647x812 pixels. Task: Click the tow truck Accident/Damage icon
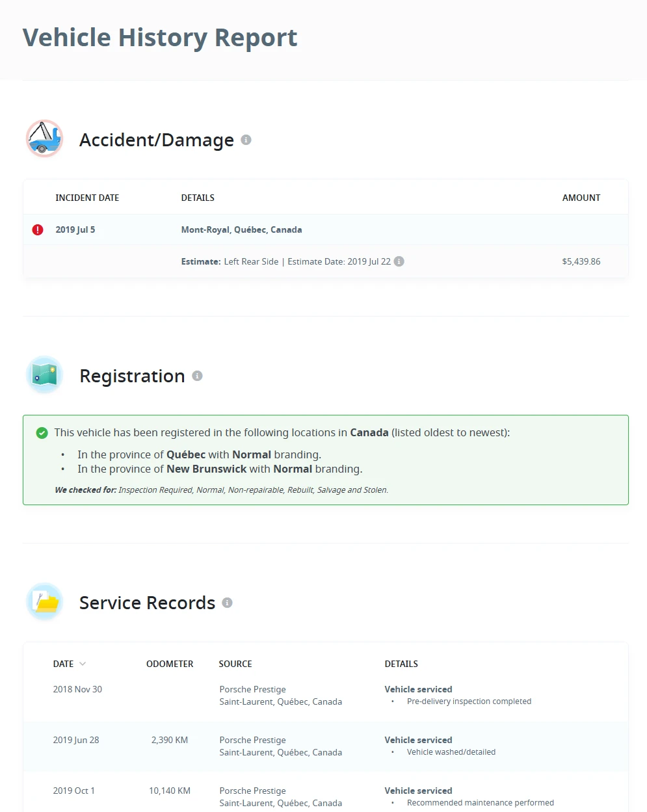pyautogui.click(x=44, y=139)
